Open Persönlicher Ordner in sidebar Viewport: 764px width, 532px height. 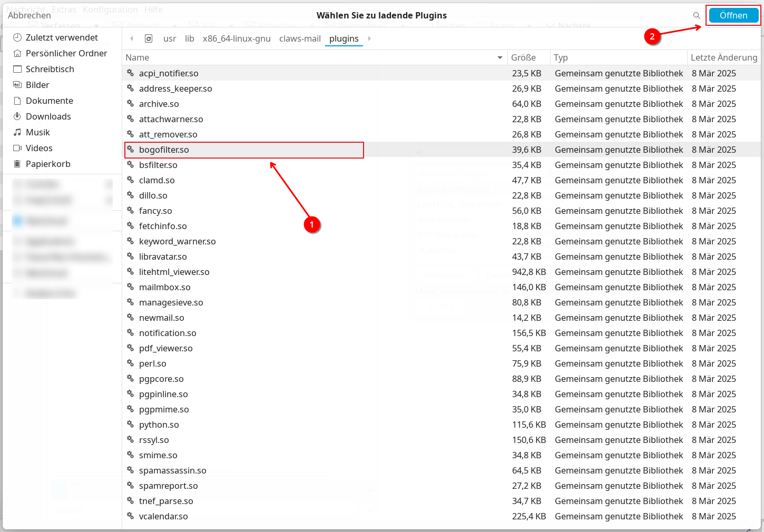[66, 53]
